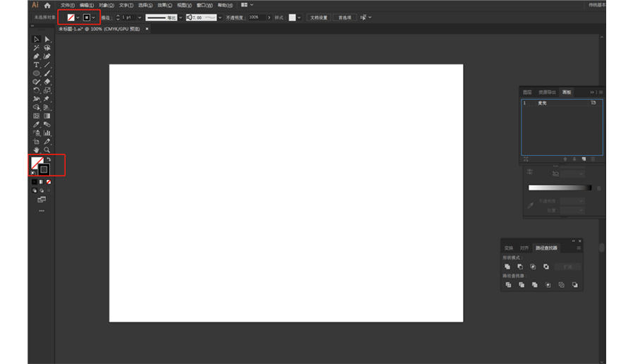Select the Column Graph tool
633x364 pixels.
pos(47,133)
